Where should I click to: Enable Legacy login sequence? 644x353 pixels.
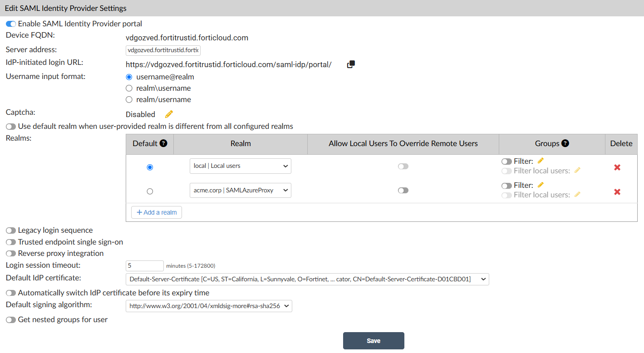10,230
